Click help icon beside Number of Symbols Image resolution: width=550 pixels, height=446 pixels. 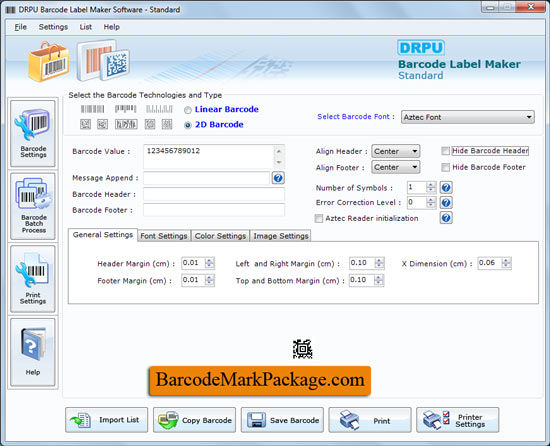[446, 188]
